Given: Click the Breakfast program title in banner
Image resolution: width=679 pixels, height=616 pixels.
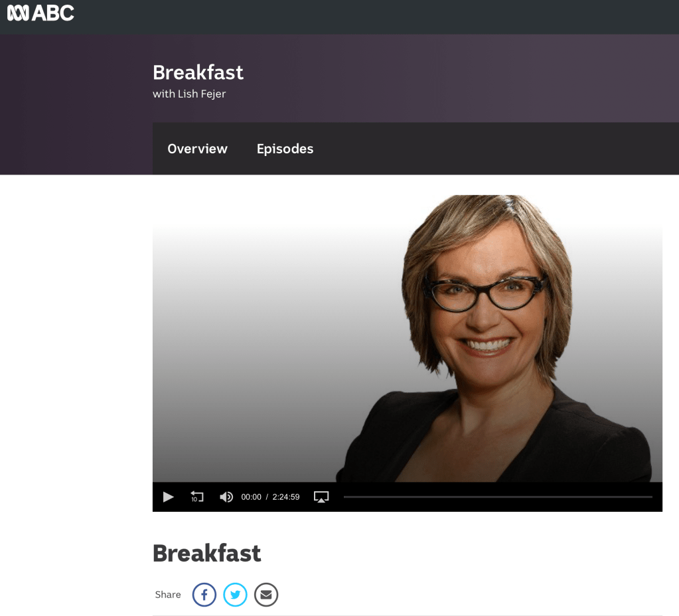Looking at the screenshot, I should [198, 72].
